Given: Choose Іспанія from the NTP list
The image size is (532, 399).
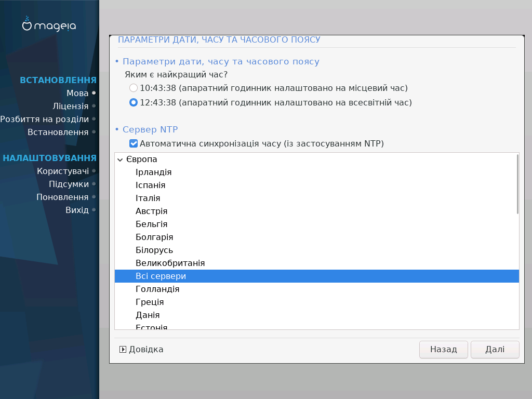Looking at the screenshot, I should [150, 185].
